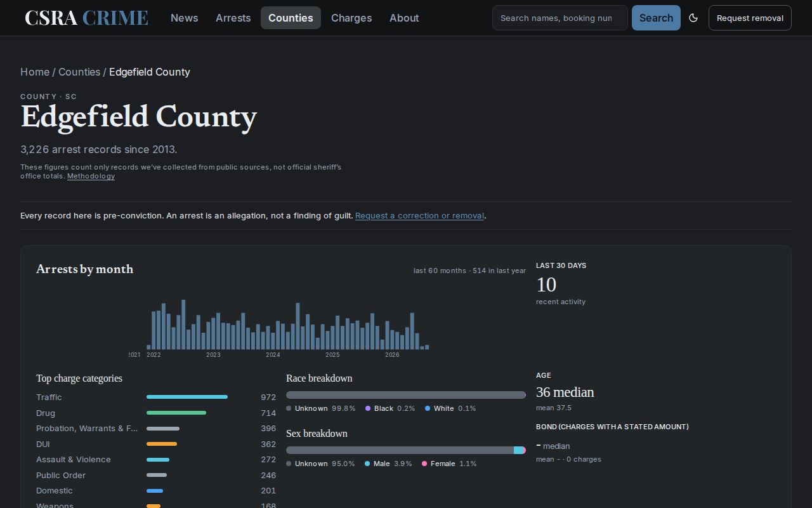Click the Race breakdown bar
The height and width of the screenshot is (508, 812).
coord(406,395)
